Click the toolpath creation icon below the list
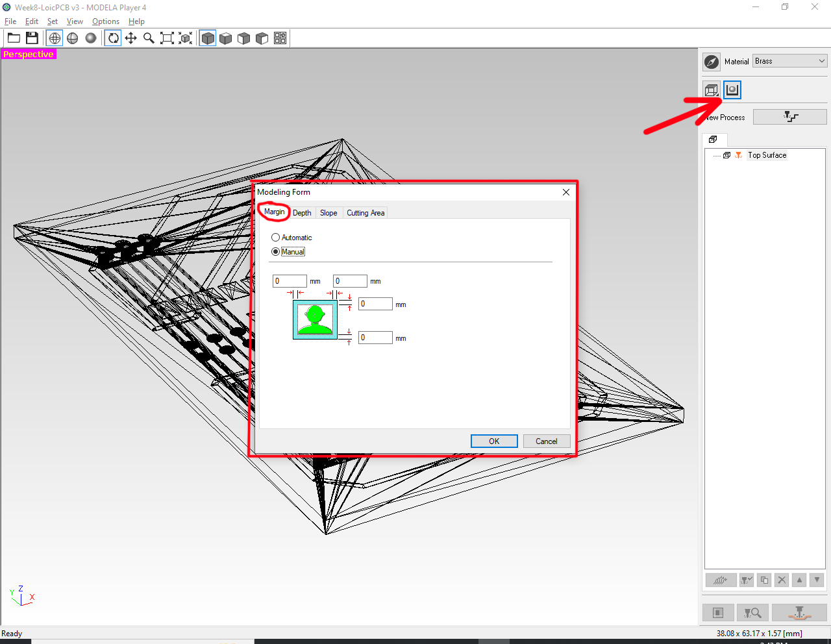This screenshot has height=644, width=831. click(721, 580)
